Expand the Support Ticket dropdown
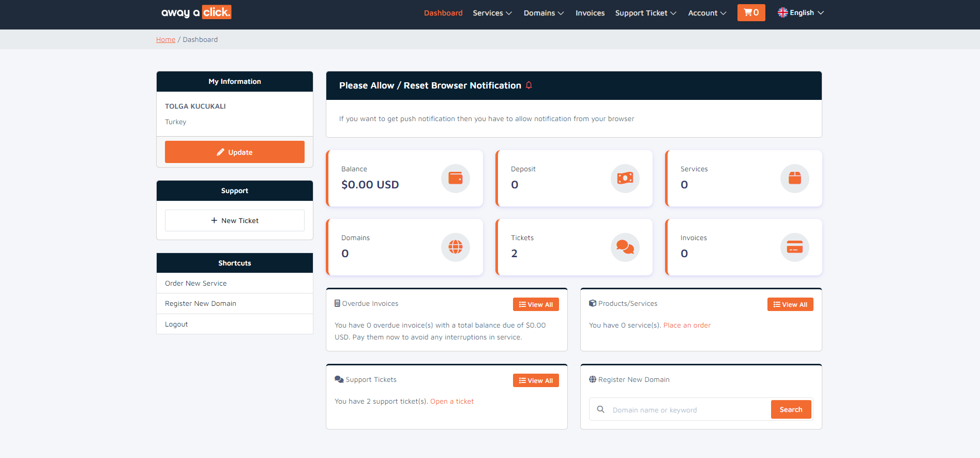Image resolution: width=980 pixels, height=458 pixels. click(x=645, y=13)
